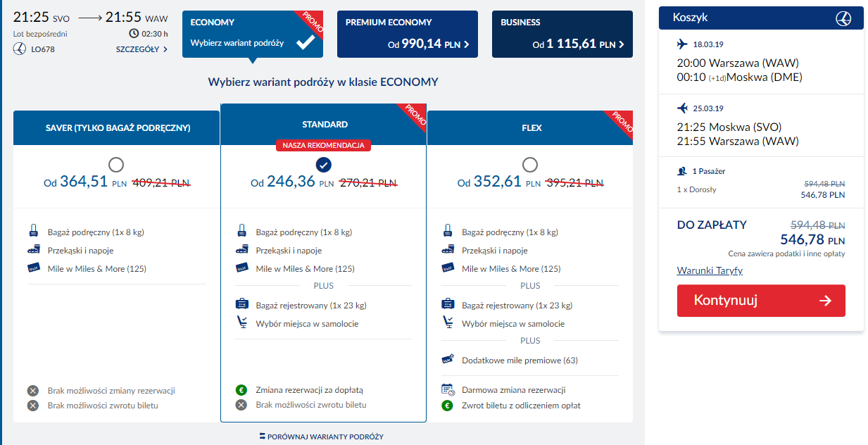Image resolution: width=868 pixels, height=445 pixels.
Task: Click the seat selection icon in the Flex column
Action: (448, 323)
